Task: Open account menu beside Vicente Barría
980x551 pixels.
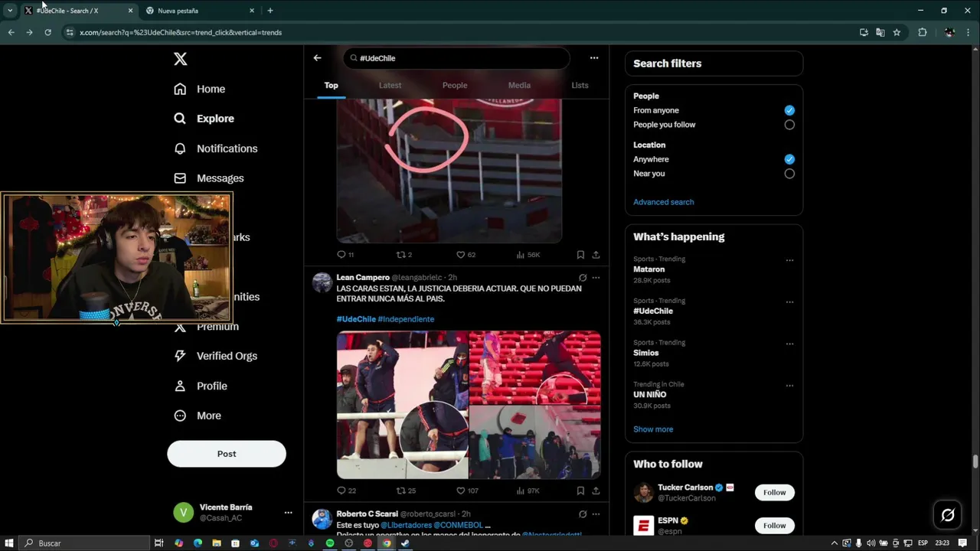Action: (288, 513)
